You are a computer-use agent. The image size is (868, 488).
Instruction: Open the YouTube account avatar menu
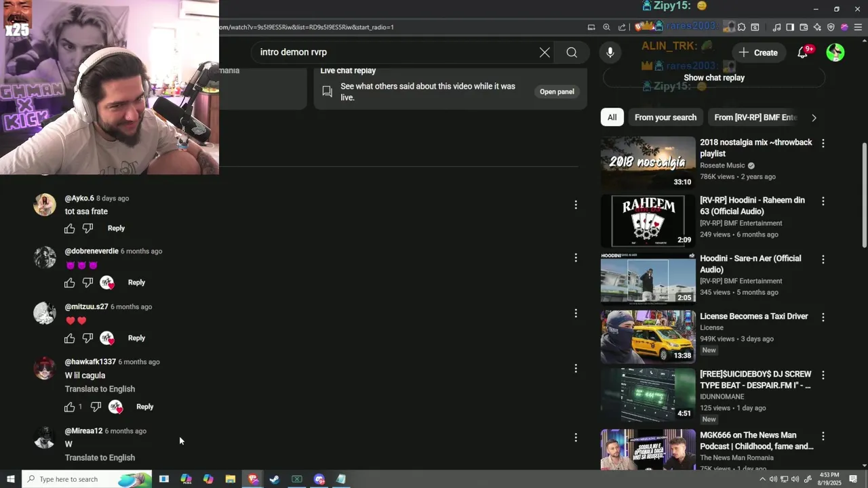[x=835, y=52]
